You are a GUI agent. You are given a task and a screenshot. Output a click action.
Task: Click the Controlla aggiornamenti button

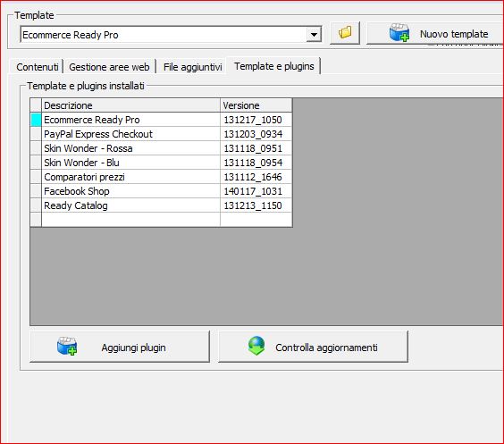(x=313, y=347)
